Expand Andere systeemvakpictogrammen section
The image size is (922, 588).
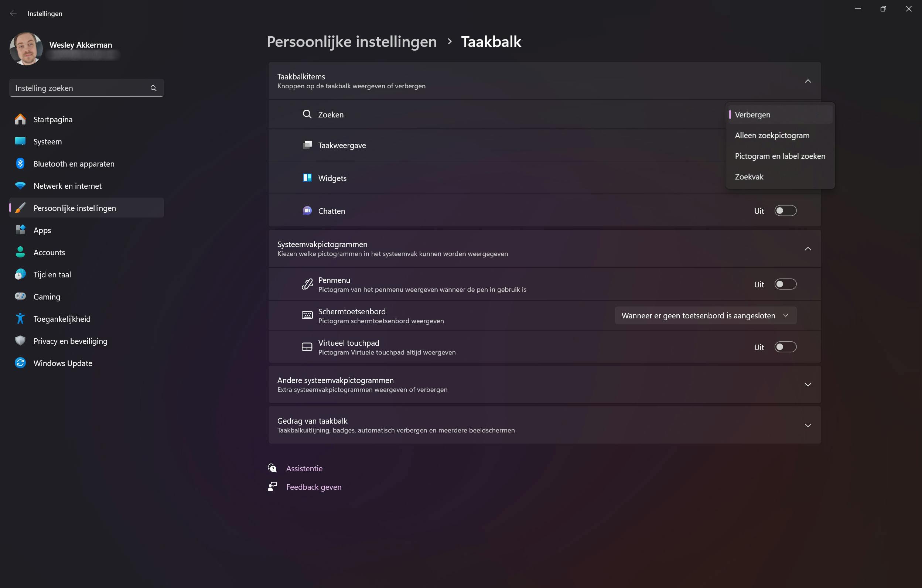pyautogui.click(x=807, y=385)
